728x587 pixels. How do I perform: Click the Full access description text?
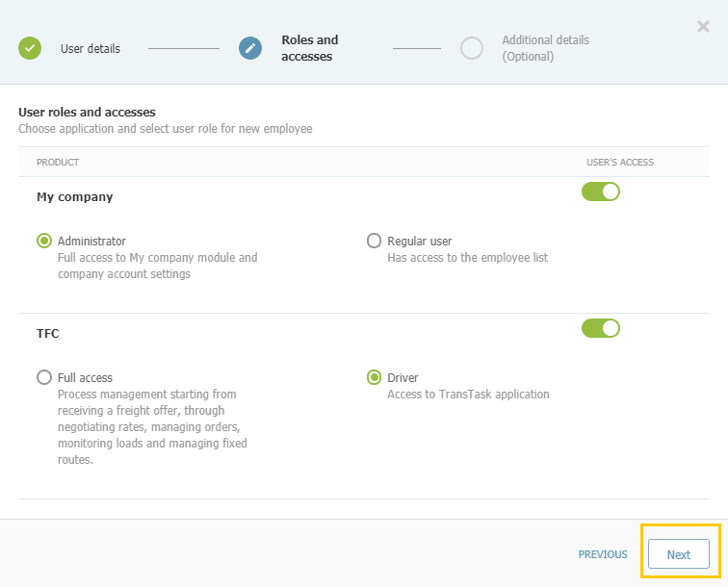click(x=152, y=427)
